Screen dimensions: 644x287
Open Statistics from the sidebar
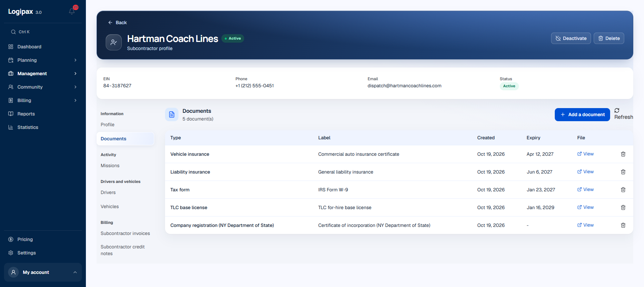[43, 127]
